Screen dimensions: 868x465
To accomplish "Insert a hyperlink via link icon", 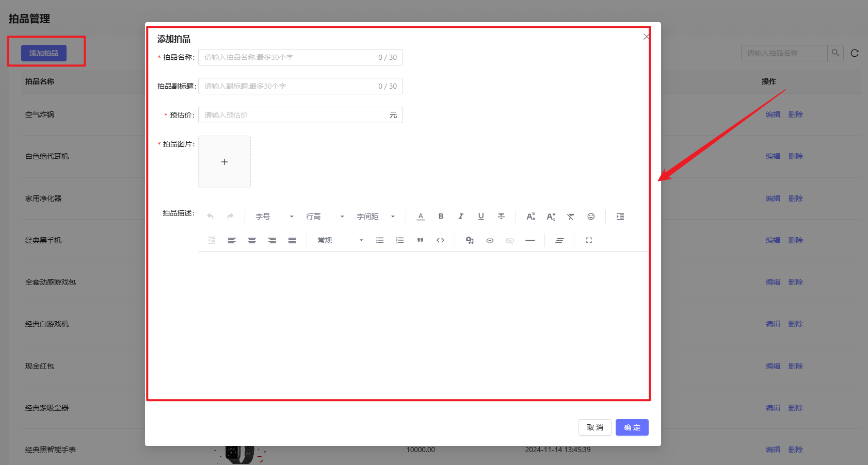I will [490, 240].
